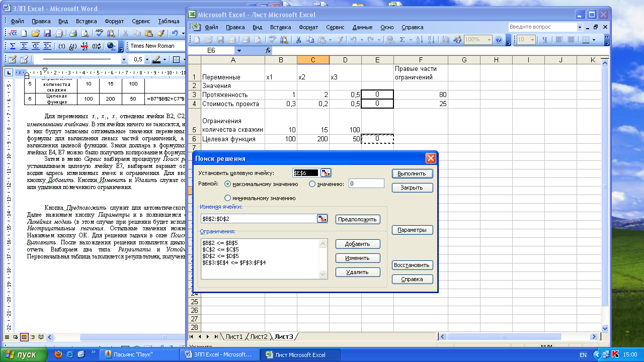This screenshot has width=644, height=362.
Task: Select Draw Table pencil icon in Word
Action: coord(13,59)
